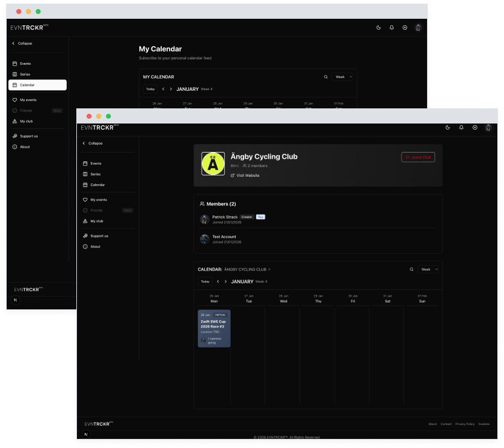
Task: Select My club in front window sidebar
Action: pos(96,221)
